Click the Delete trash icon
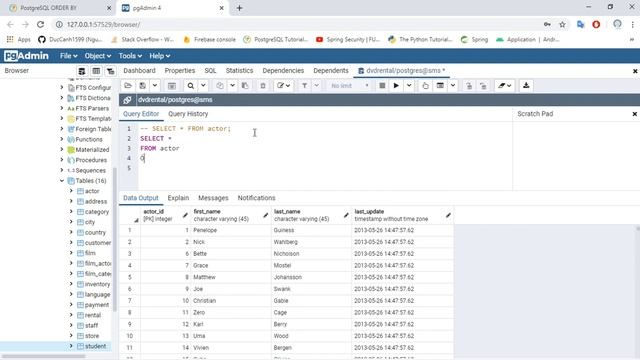 click(263, 86)
